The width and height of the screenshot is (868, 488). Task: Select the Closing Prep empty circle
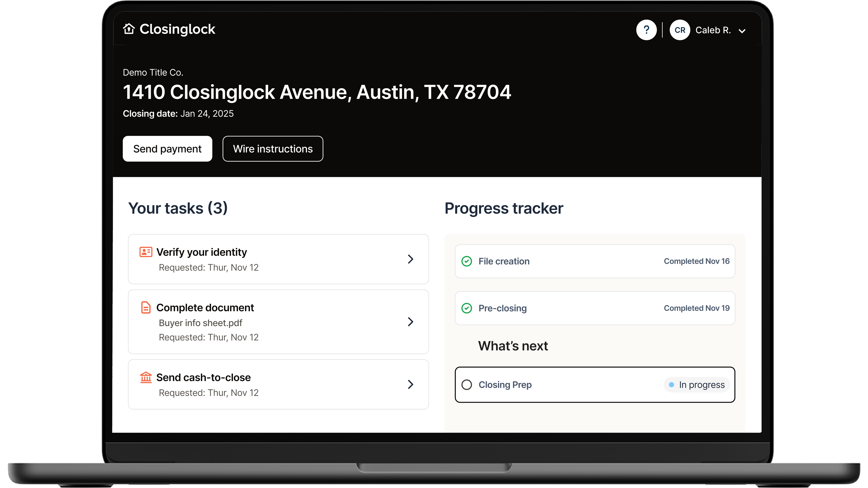click(x=467, y=385)
